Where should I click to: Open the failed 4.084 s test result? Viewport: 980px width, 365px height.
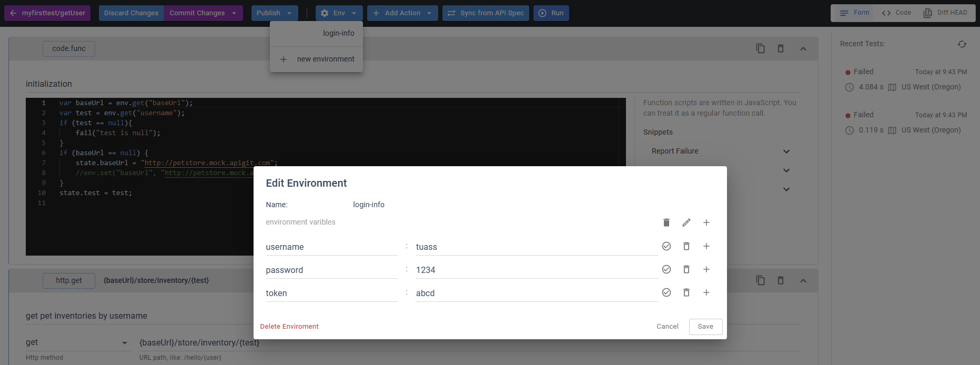click(x=905, y=79)
